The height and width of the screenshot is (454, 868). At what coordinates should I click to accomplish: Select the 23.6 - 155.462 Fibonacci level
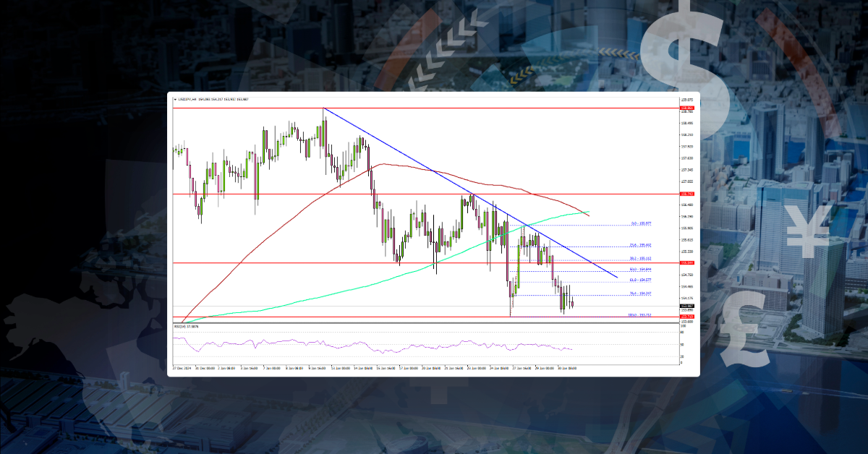pyautogui.click(x=641, y=244)
